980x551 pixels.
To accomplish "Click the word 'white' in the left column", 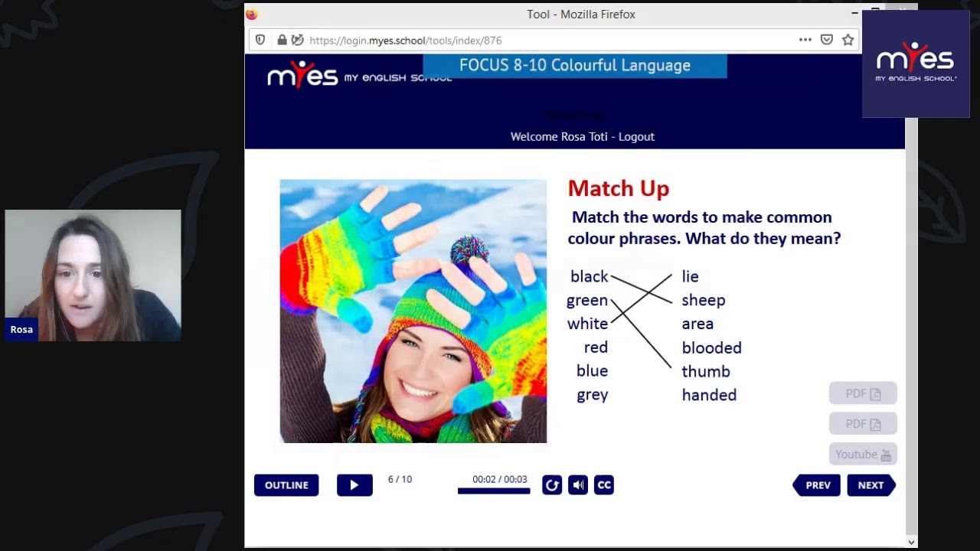I will point(587,324).
